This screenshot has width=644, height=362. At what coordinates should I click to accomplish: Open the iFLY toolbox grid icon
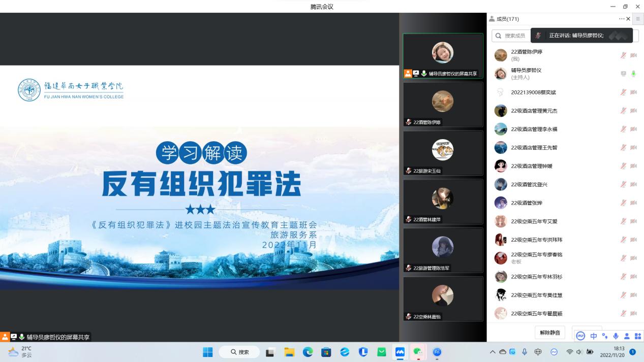tap(637, 336)
